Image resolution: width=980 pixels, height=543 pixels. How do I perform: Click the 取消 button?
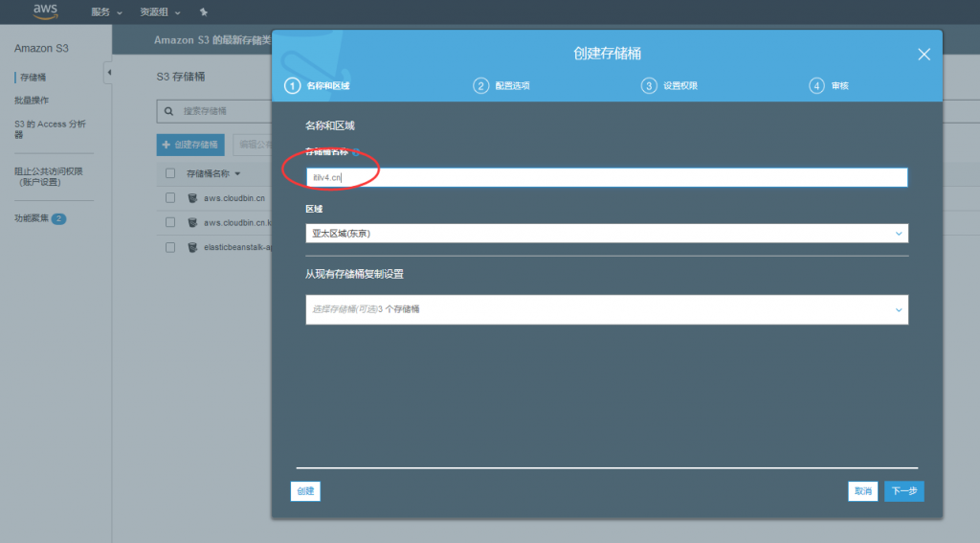862,491
